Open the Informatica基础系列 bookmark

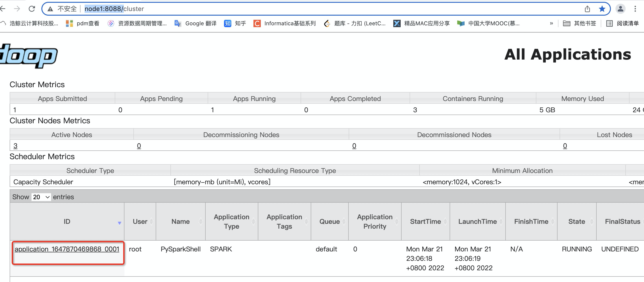click(x=285, y=23)
